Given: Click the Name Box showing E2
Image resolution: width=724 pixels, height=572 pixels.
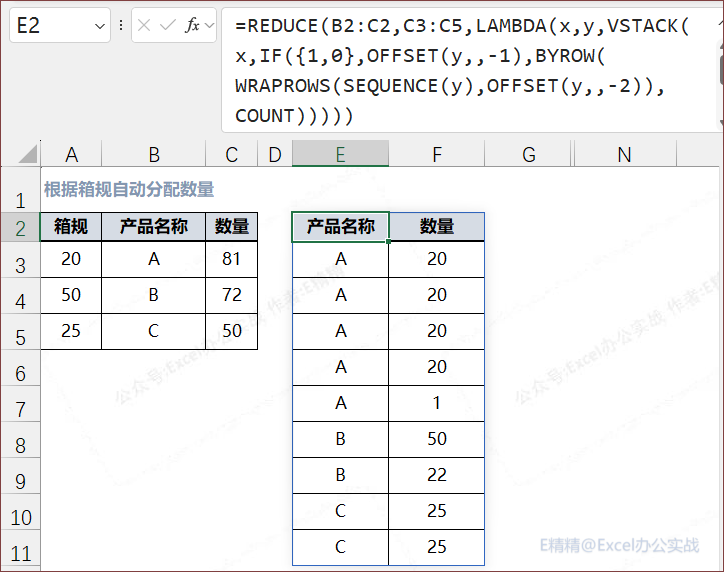Looking at the screenshot, I should (60, 25).
